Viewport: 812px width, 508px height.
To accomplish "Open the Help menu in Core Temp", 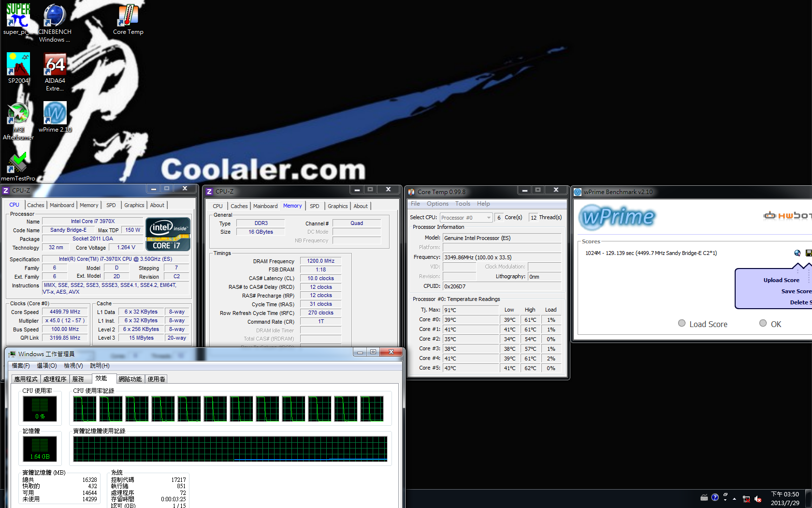I will 483,204.
